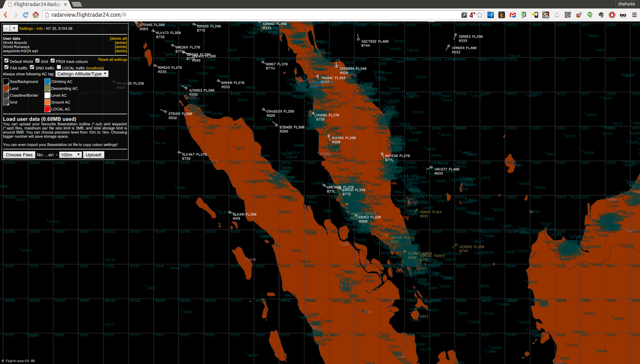Select aircraft SQC7832 FL400 on map

(x=375, y=42)
